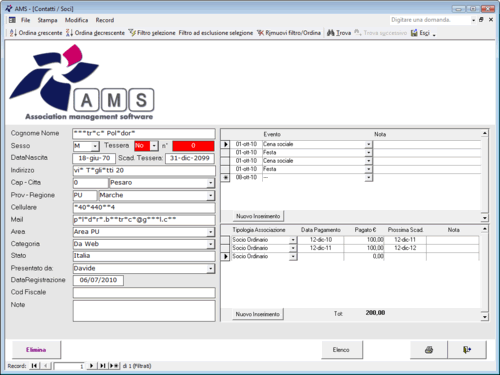This screenshot has width=500, height=375.
Task: Click new record navigation button
Action: 114,366
